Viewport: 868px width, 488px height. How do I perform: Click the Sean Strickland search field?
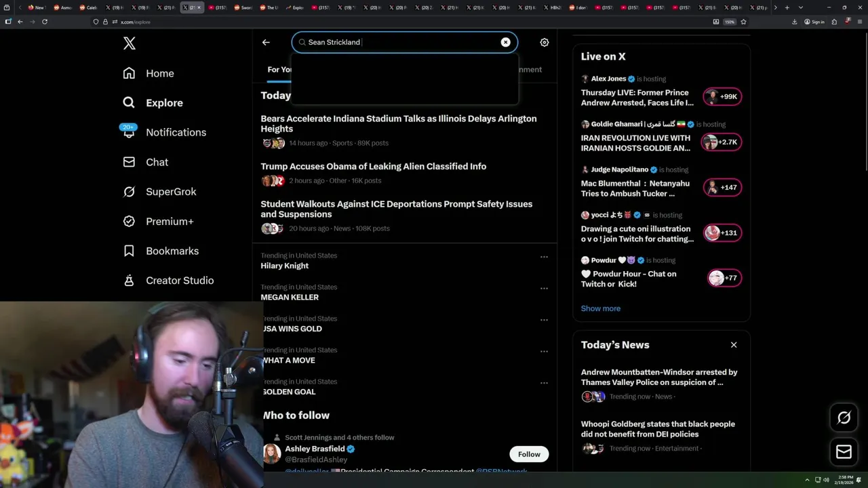click(405, 42)
